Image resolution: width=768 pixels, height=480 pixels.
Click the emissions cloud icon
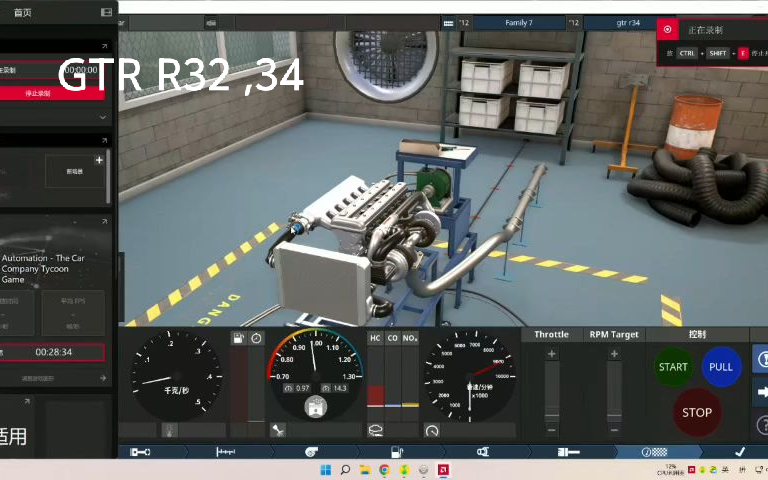click(x=376, y=431)
